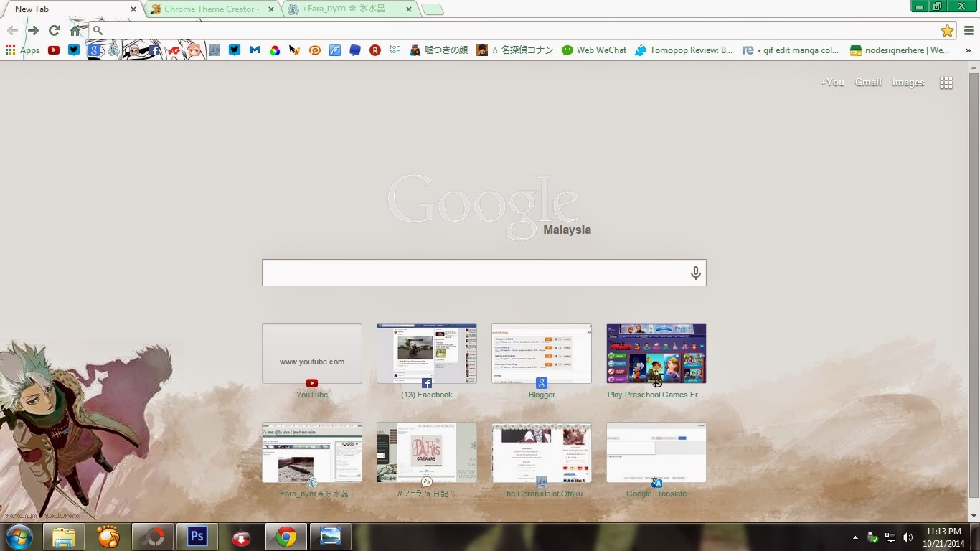Open the Play Preschool Games thumbnail tile

click(x=656, y=353)
